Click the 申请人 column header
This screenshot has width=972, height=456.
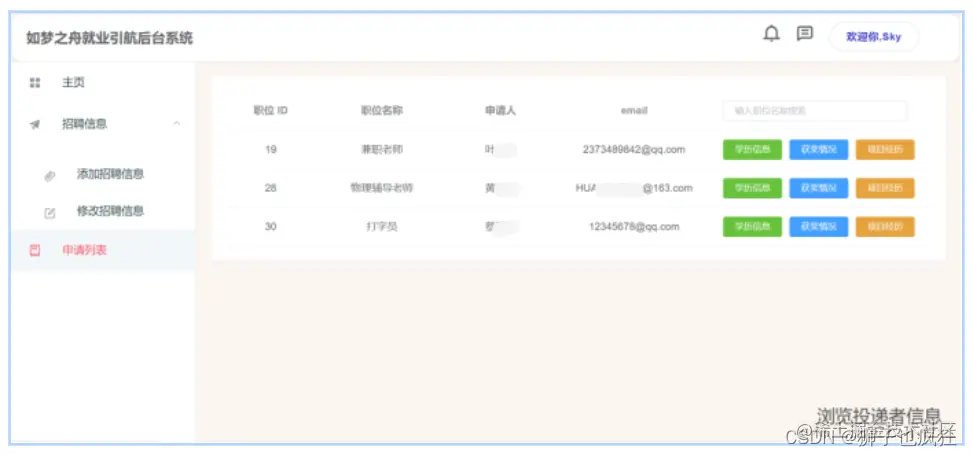[x=500, y=111]
